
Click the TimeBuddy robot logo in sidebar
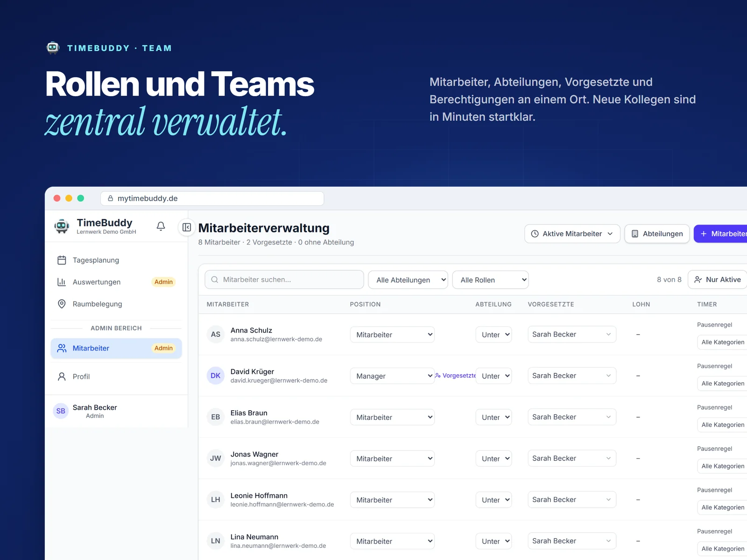62,226
